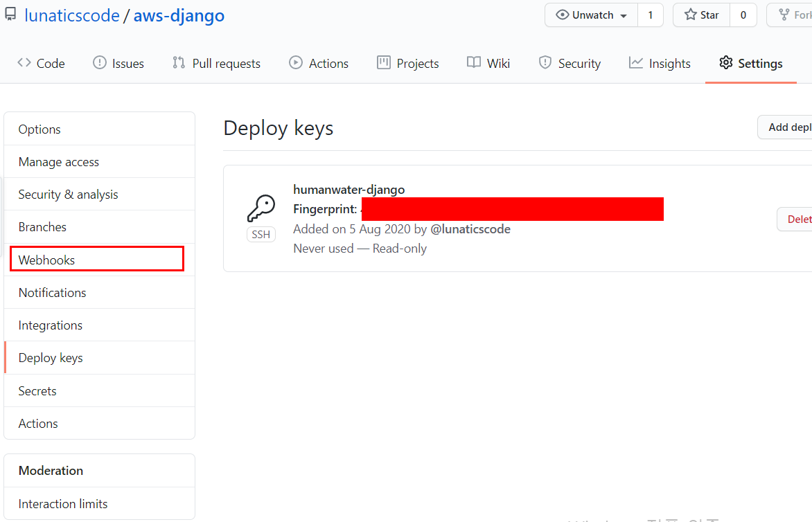Go to Notifications settings

click(100, 292)
